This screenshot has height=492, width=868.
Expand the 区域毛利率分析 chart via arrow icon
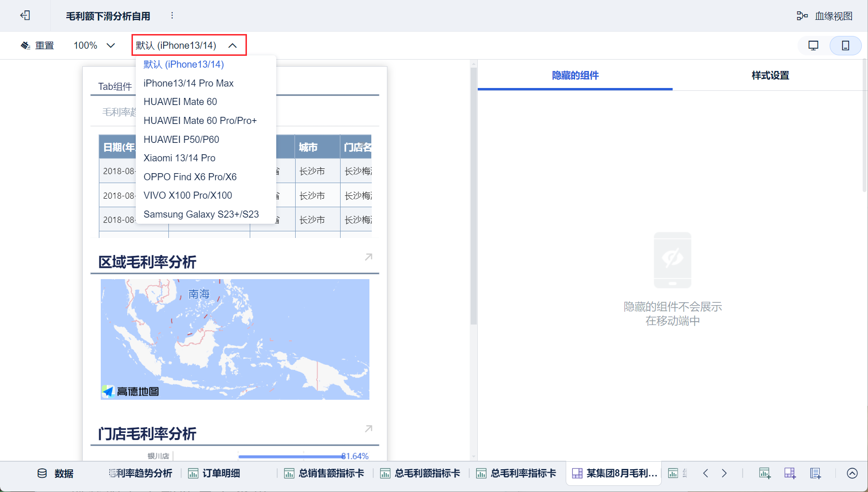(x=368, y=257)
